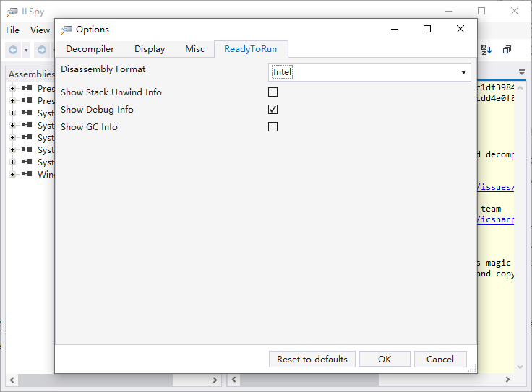
Task: Open the File menu
Action: (12, 30)
